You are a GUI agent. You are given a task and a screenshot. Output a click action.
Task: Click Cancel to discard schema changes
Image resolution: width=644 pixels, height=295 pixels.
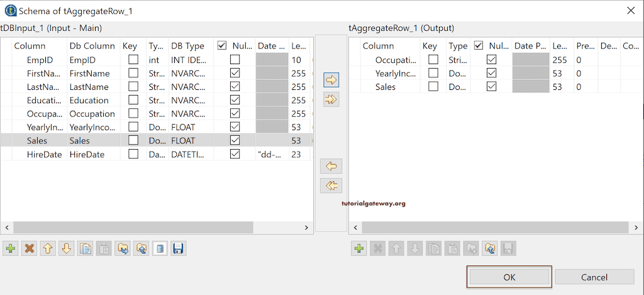coord(594,277)
